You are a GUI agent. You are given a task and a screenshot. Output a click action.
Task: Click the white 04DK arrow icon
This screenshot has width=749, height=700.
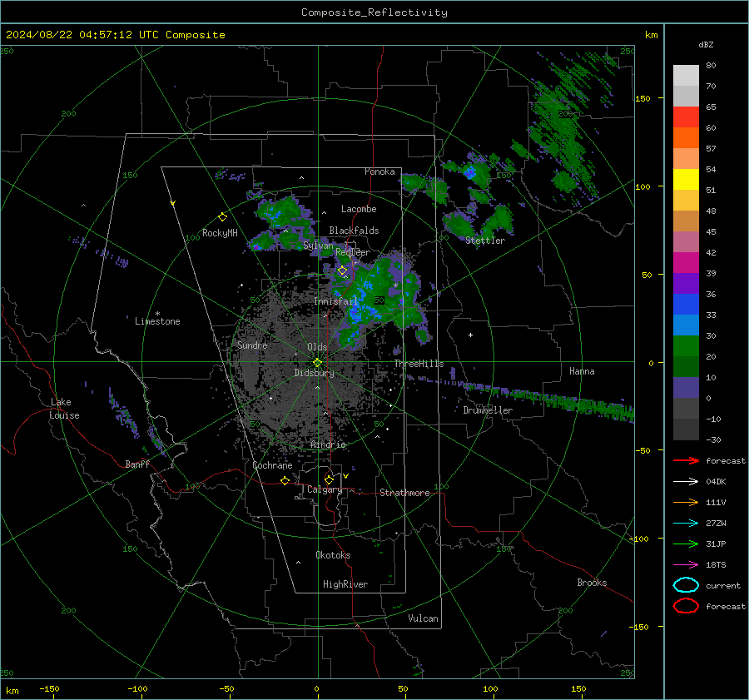[686, 481]
